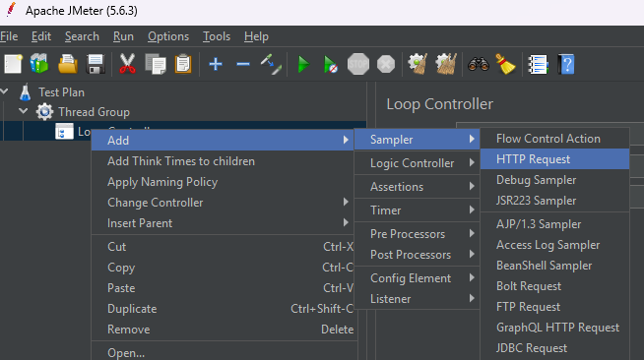The image size is (644, 360).
Task: Start the test with green play icon
Action: click(x=303, y=64)
